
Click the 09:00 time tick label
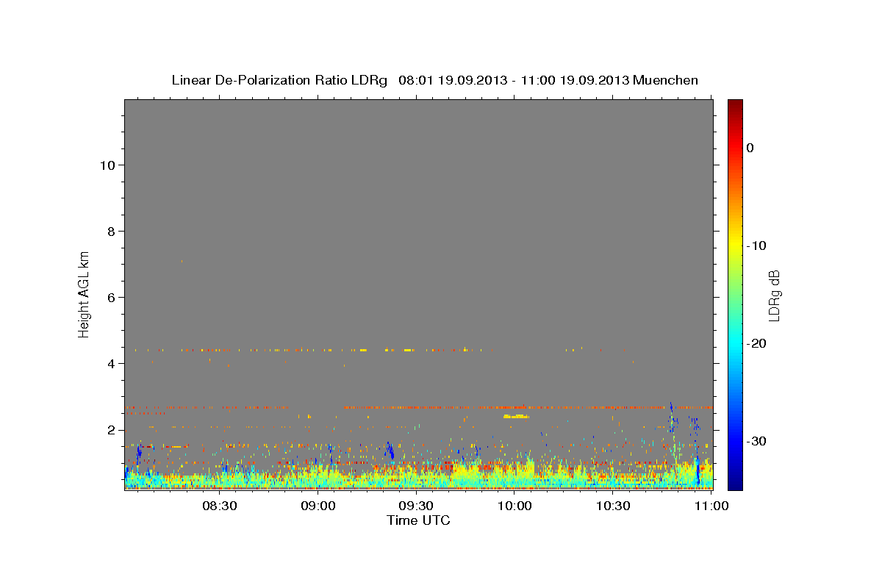318,506
